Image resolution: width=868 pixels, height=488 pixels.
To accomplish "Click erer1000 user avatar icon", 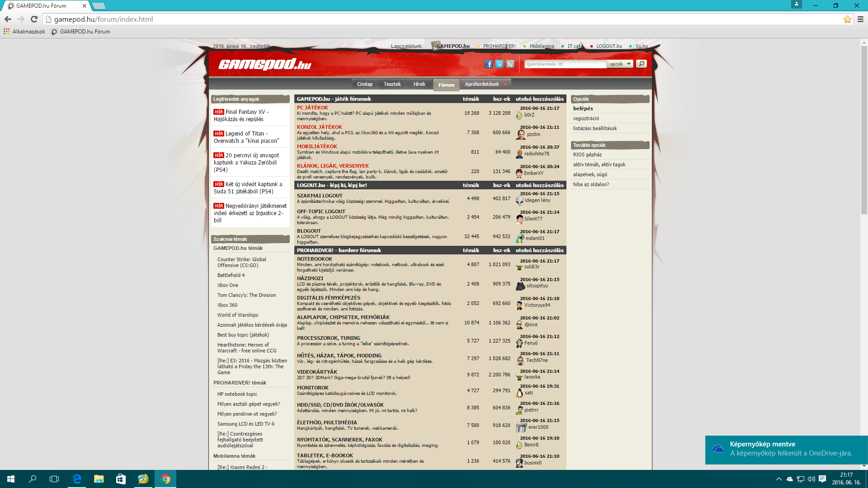I will pyautogui.click(x=521, y=427).
